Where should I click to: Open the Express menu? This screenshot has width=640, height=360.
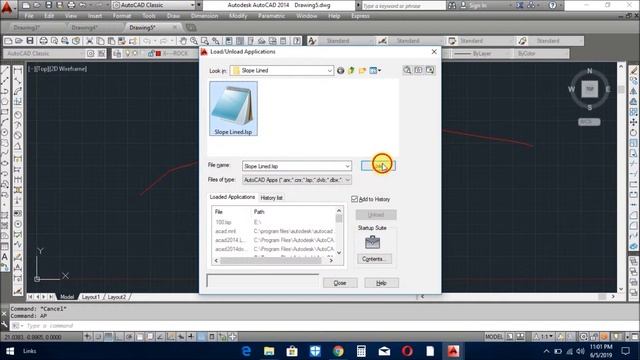click(360, 16)
